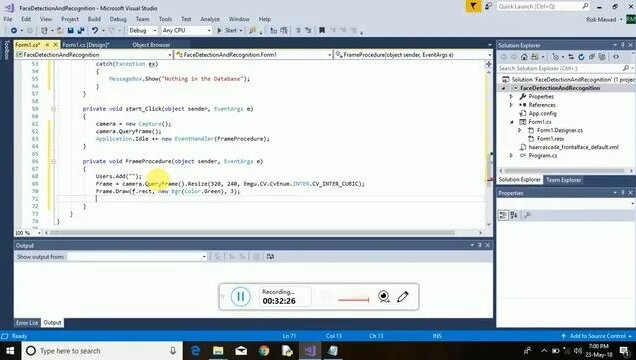The image size is (636, 360).
Task: Click the Save floppy-disk icon
Action: click(x=71, y=30)
